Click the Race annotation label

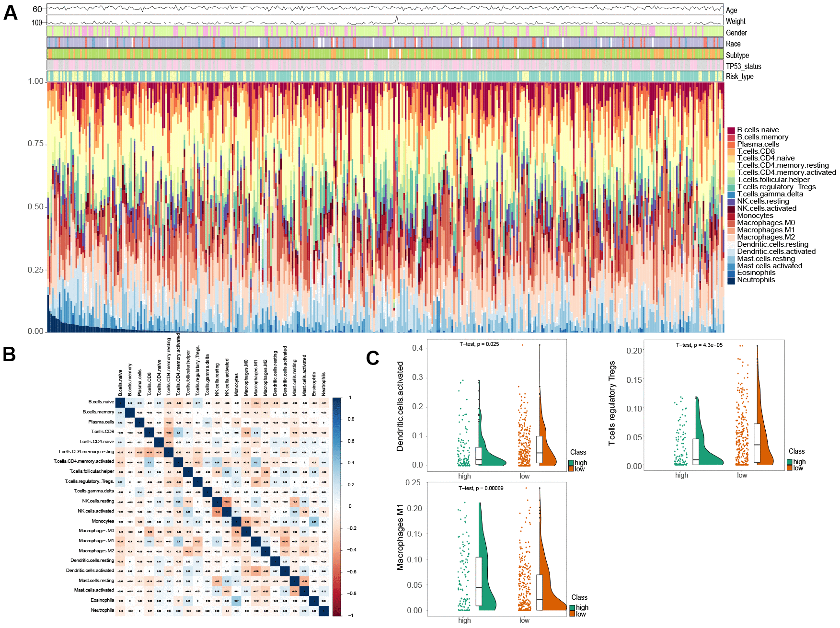[x=733, y=44]
